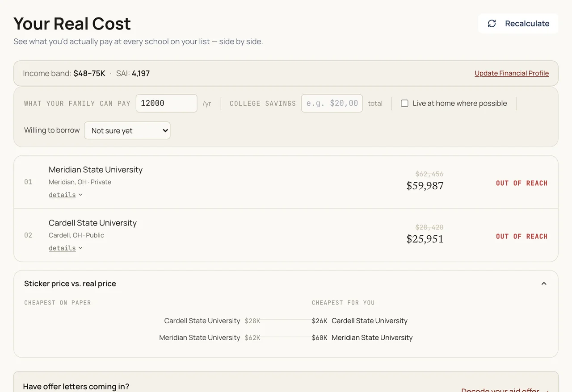Click the refresh icon in Recalculate
Screen dimensions: 572x392
[492, 24]
